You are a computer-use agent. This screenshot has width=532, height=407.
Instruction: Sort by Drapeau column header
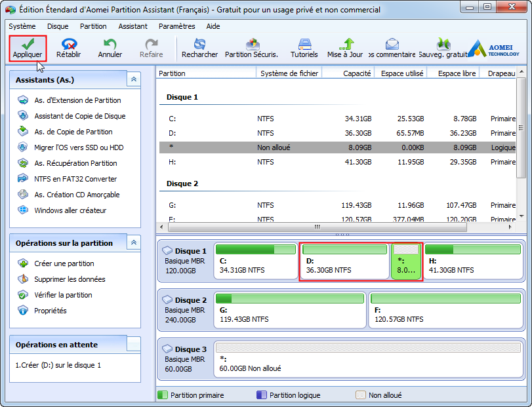point(498,73)
